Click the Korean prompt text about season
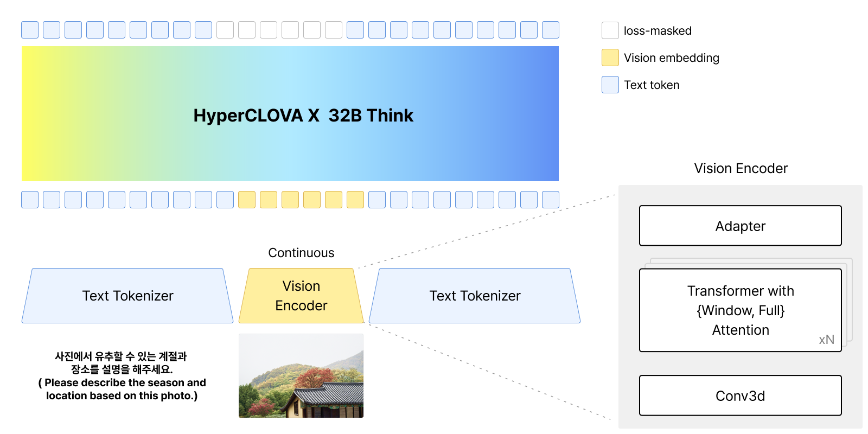Image resolution: width=868 pixels, height=434 pixels. [122, 363]
